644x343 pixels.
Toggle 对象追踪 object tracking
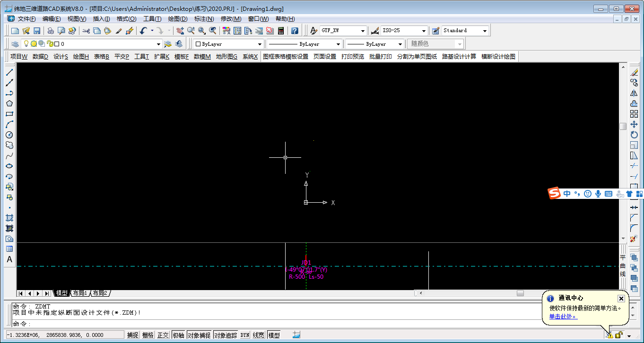(226, 335)
